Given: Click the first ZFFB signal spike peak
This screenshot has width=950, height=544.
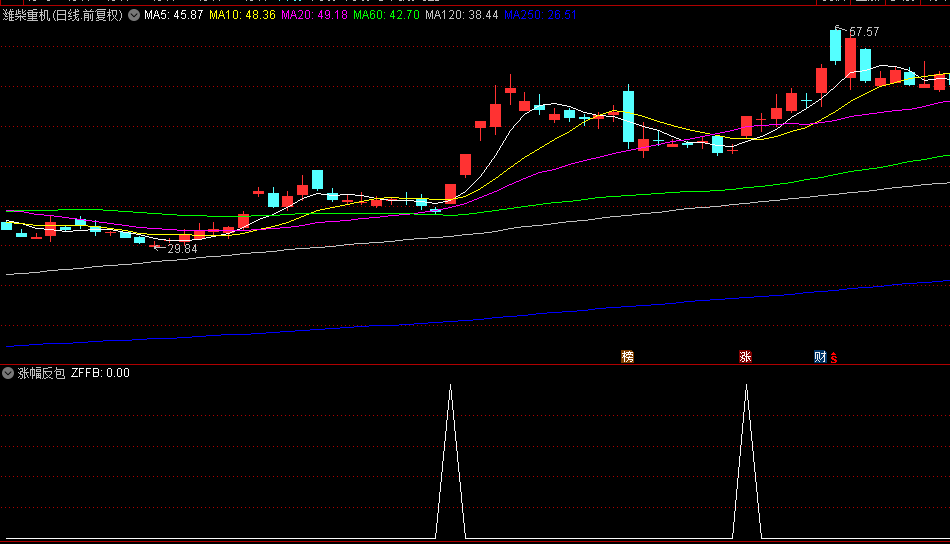Looking at the screenshot, I should [450, 386].
